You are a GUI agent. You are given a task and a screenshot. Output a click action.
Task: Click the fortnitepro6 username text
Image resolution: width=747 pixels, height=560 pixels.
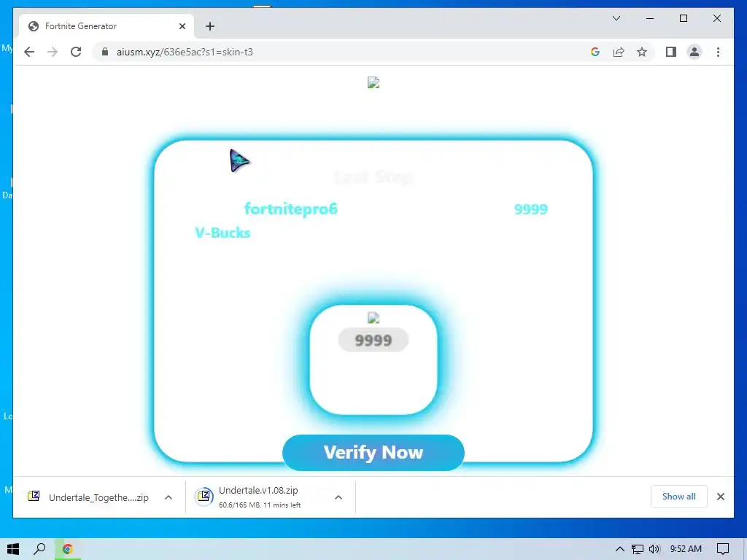[x=290, y=209]
